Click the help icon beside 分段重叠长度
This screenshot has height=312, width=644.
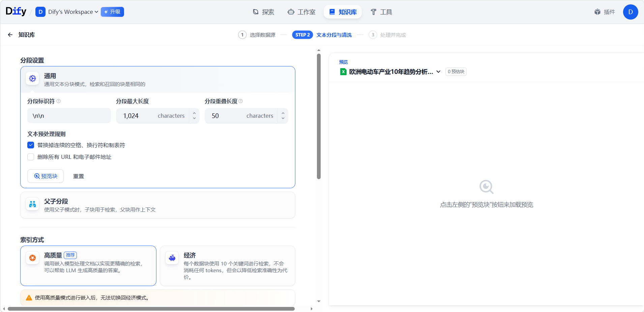pos(241,101)
